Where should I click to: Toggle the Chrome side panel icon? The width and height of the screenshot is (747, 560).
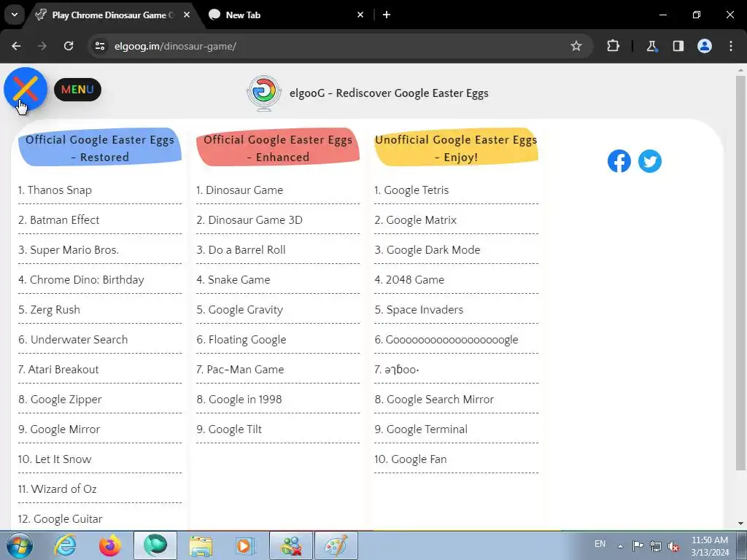[x=678, y=46]
